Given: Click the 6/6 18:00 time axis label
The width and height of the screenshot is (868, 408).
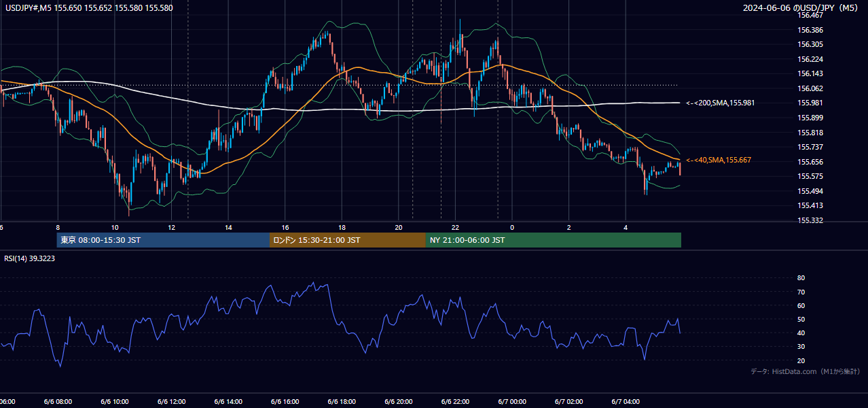Looking at the screenshot, I should click(342, 402).
